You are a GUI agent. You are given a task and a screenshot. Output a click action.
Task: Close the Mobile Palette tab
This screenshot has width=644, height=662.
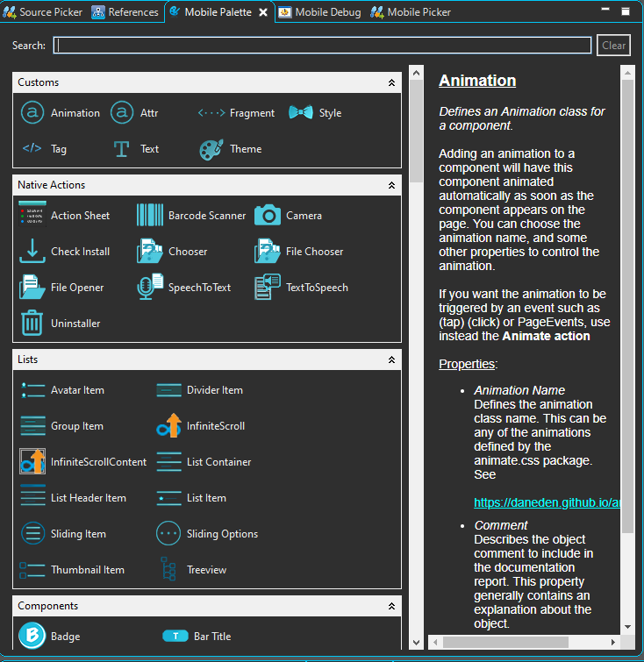pos(263,12)
